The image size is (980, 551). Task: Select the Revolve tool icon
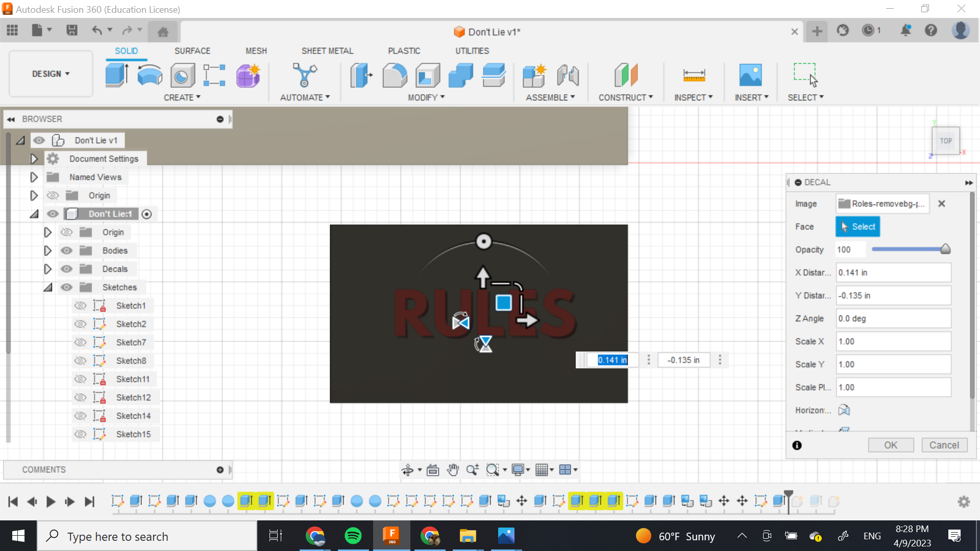(150, 75)
